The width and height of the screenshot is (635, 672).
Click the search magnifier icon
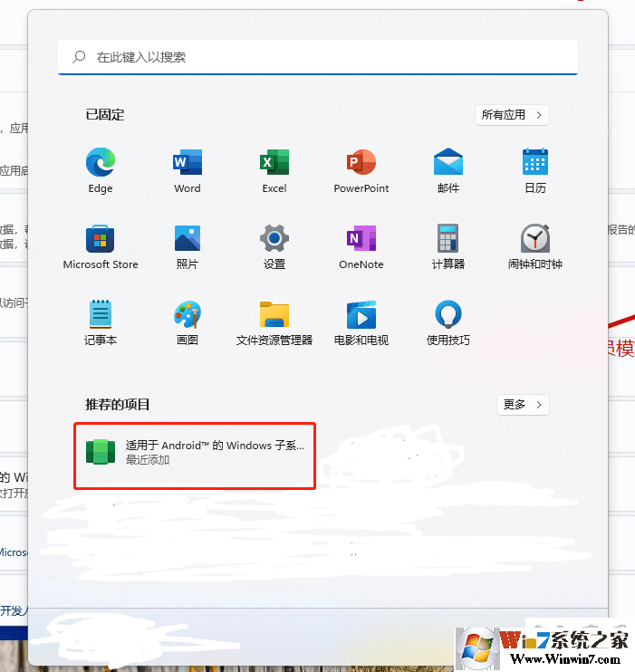point(79,57)
